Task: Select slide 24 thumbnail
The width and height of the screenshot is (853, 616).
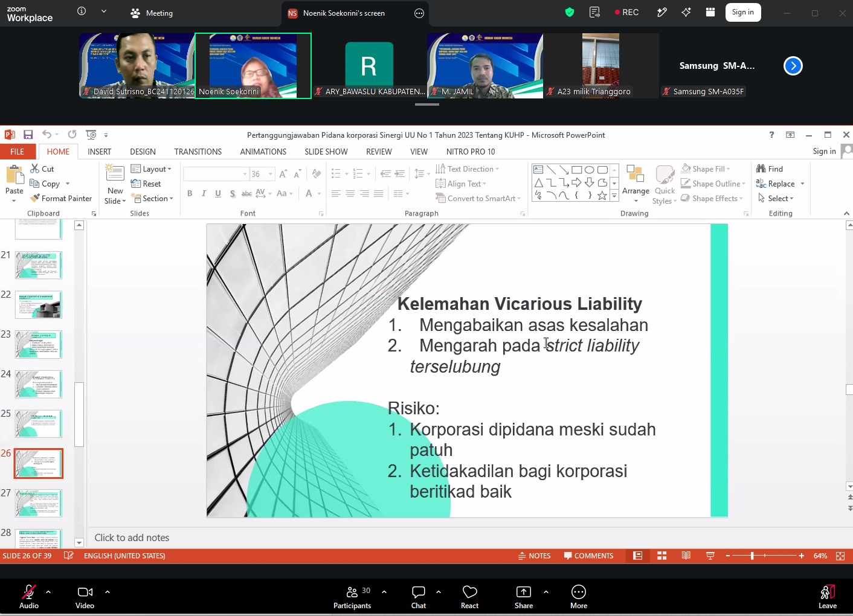Action: tap(39, 384)
